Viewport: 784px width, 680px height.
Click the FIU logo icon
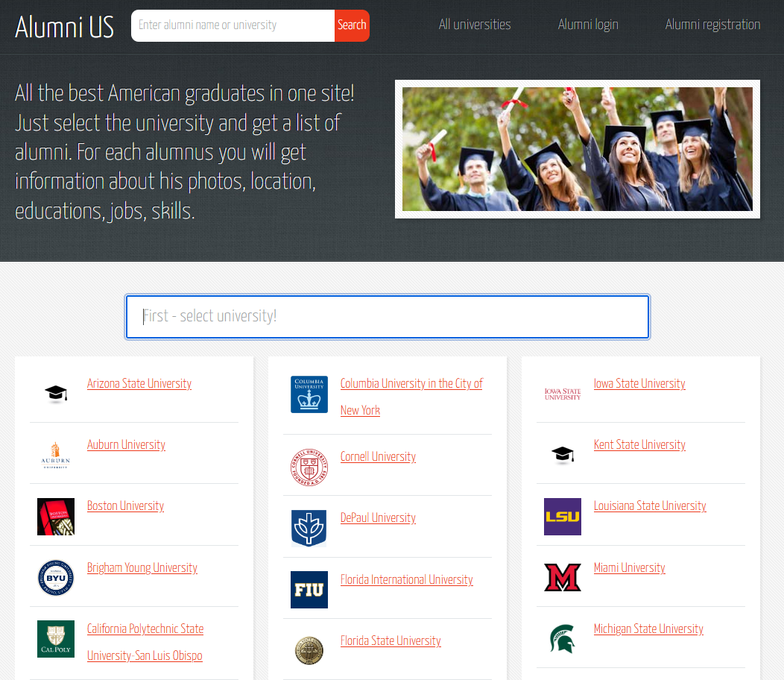tap(309, 590)
